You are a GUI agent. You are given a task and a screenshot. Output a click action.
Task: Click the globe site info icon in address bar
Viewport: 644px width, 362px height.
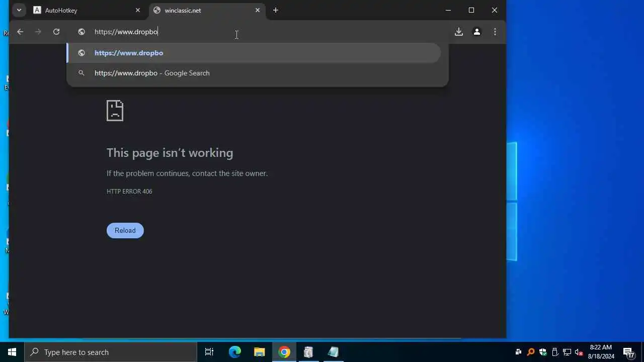(82, 32)
